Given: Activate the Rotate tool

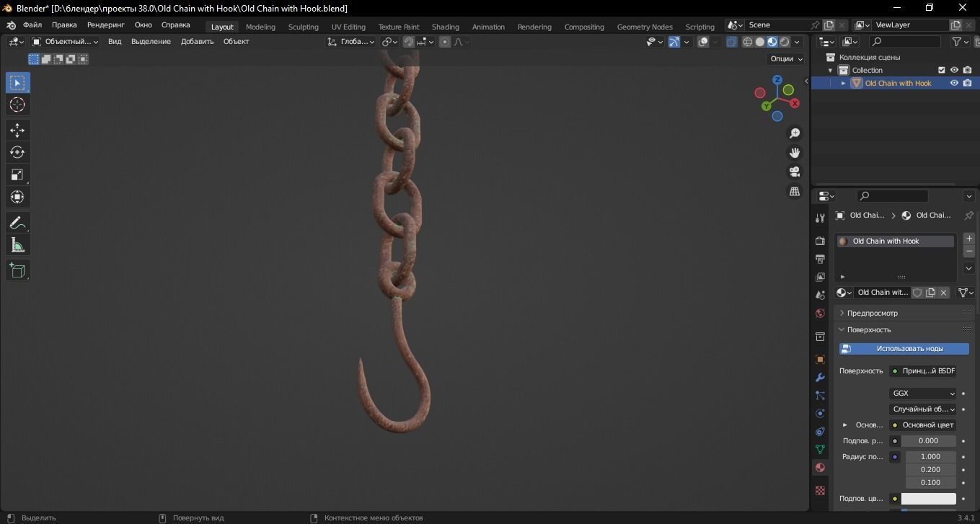Looking at the screenshot, I should (17, 152).
